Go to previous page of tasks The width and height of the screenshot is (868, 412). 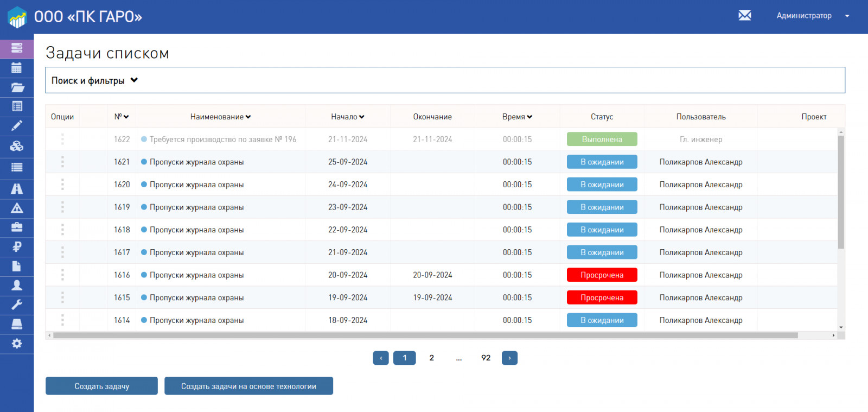point(381,358)
